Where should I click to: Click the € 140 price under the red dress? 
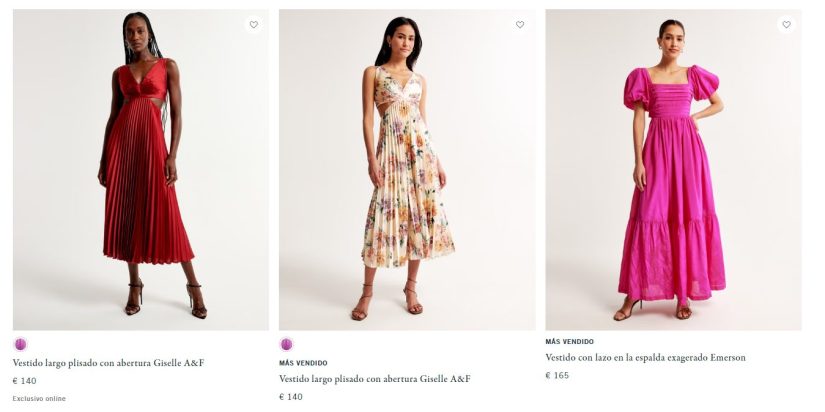[24, 381]
